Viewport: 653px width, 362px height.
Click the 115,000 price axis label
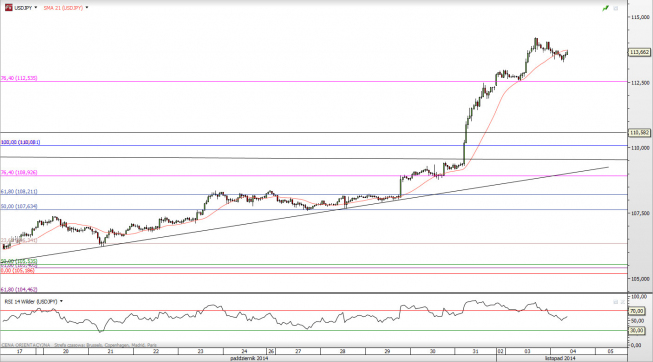[640, 17]
